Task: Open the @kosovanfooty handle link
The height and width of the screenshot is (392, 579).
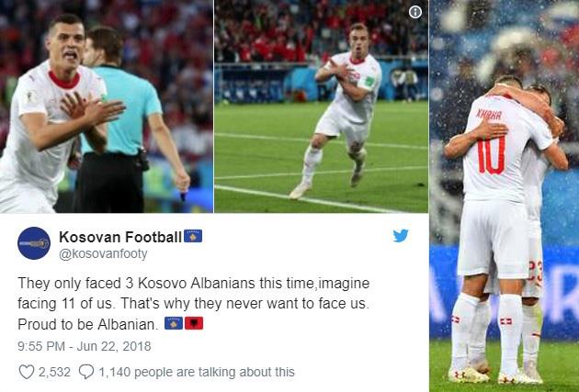Action: click(103, 253)
